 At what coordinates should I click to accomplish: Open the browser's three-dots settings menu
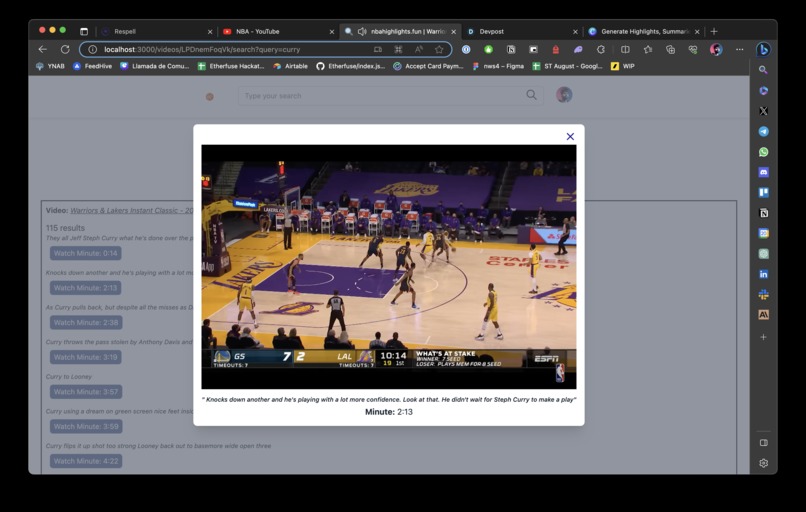pos(739,49)
